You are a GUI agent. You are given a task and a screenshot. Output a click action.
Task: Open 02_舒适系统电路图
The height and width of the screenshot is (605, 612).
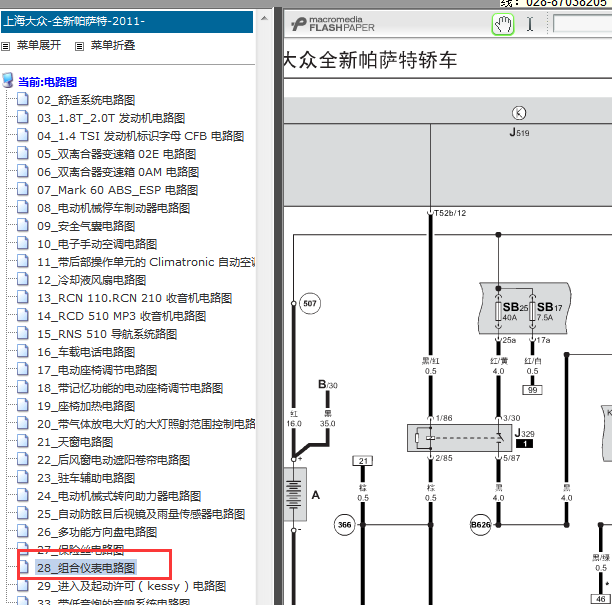[86, 100]
